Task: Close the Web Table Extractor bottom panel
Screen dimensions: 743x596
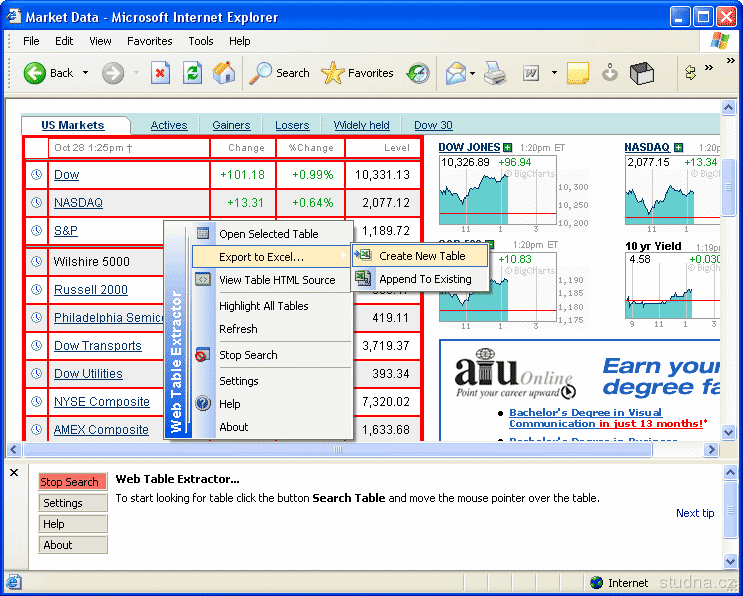Action: [14, 472]
